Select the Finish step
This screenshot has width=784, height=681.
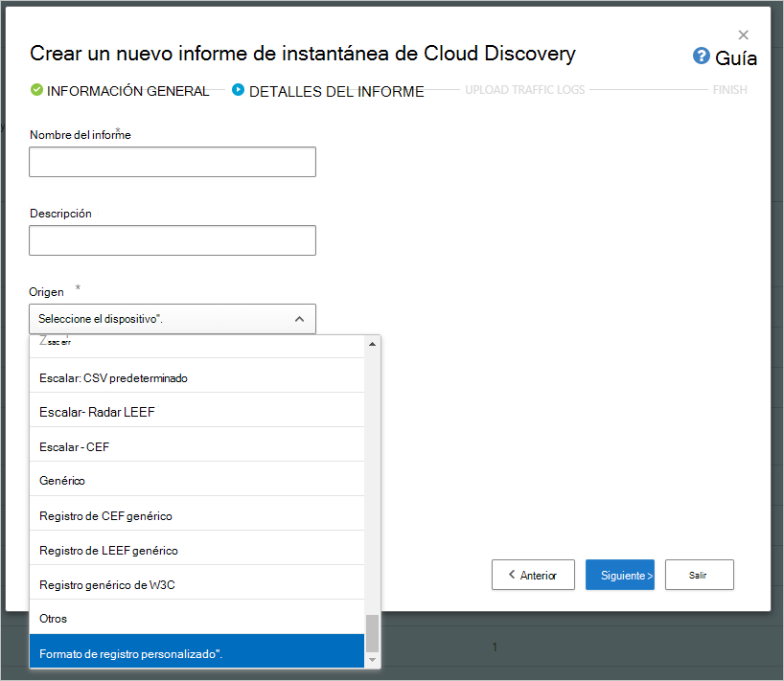tap(730, 90)
